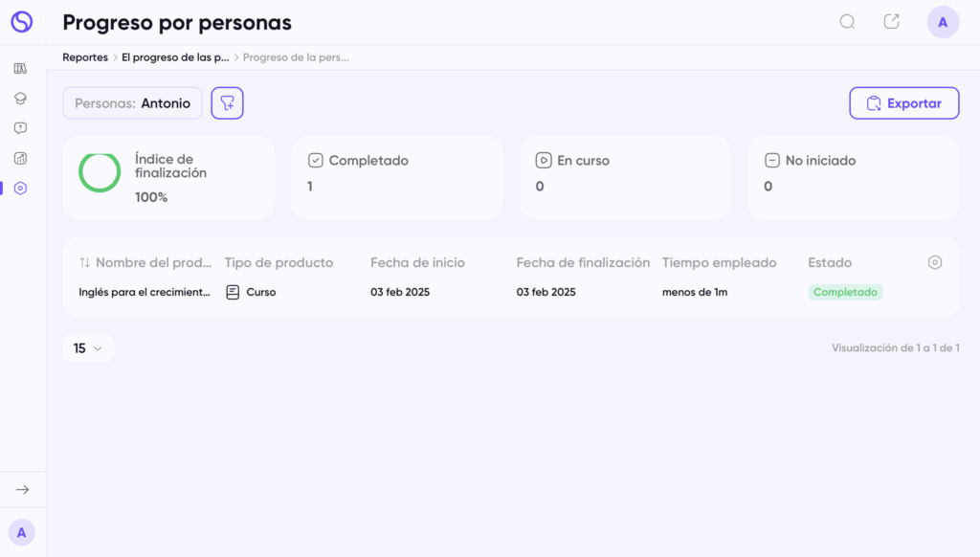
Task: Go to El progreso de las p... breadcrumb
Action: click(176, 57)
